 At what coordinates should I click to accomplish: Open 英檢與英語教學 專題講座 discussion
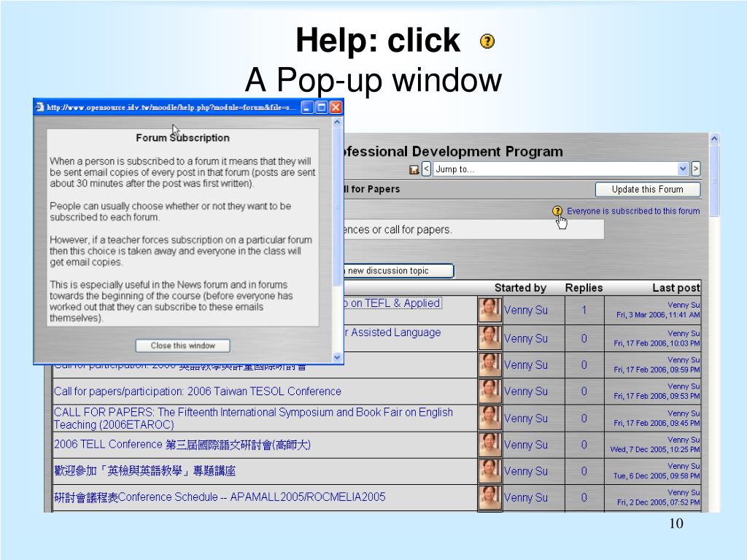[x=145, y=471]
